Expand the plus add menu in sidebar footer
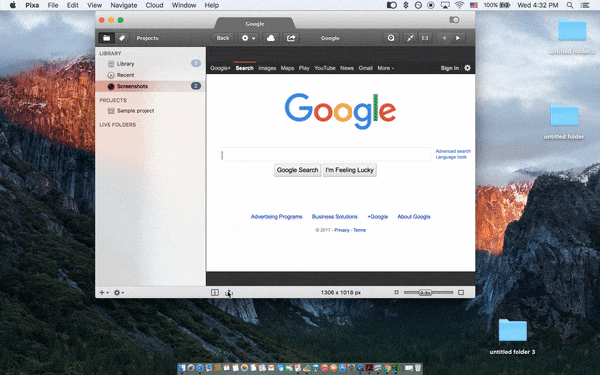The width and height of the screenshot is (600, 375). [x=104, y=293]
